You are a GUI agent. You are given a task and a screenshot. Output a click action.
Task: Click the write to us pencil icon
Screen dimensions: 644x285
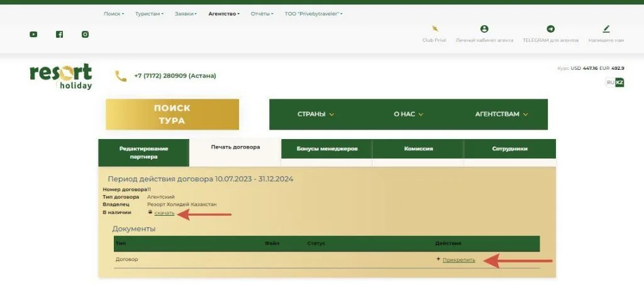tap(606, 29)
